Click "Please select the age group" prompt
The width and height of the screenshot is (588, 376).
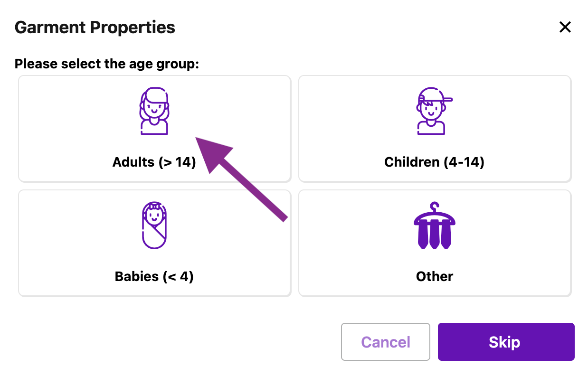click(x=106, y=64)
